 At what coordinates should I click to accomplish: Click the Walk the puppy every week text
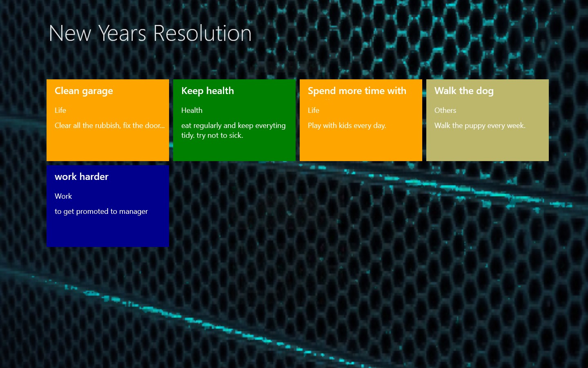tap(480, 125)
